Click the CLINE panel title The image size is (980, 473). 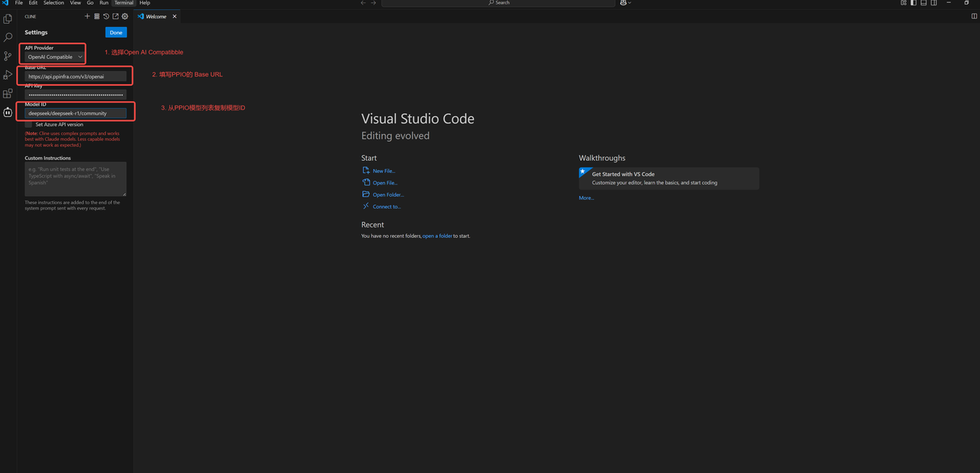click(31, 16)
